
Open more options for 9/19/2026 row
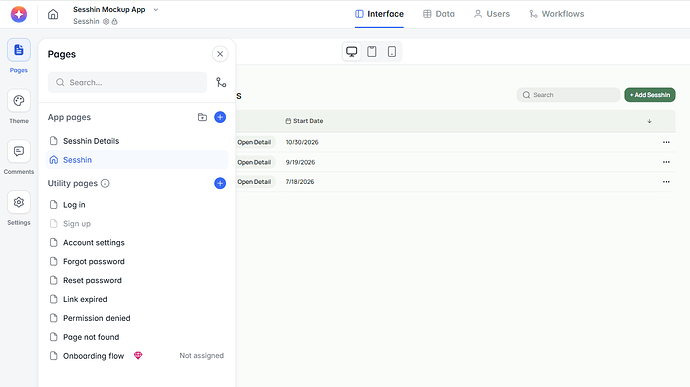[666, 162]
